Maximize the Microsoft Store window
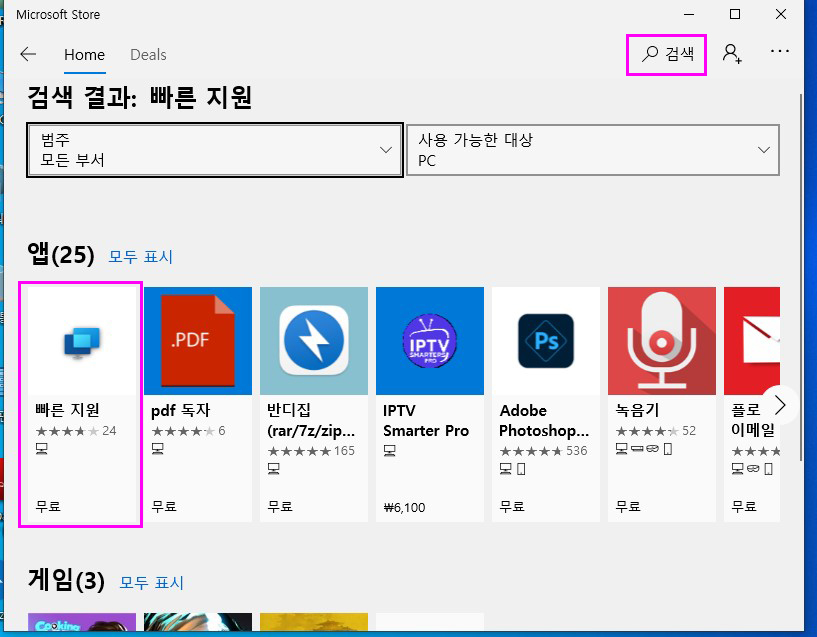 735,14
